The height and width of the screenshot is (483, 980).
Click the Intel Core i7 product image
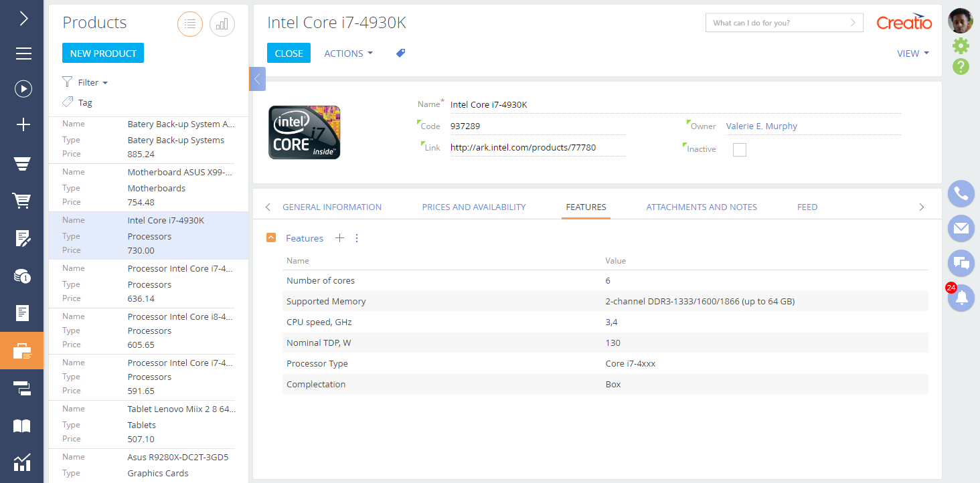coord(305,132)
